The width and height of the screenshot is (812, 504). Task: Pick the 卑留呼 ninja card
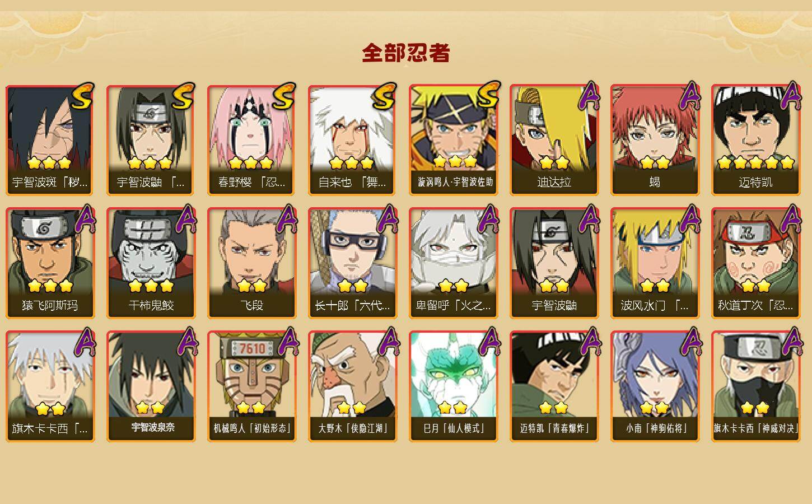(x=454, y=263)
